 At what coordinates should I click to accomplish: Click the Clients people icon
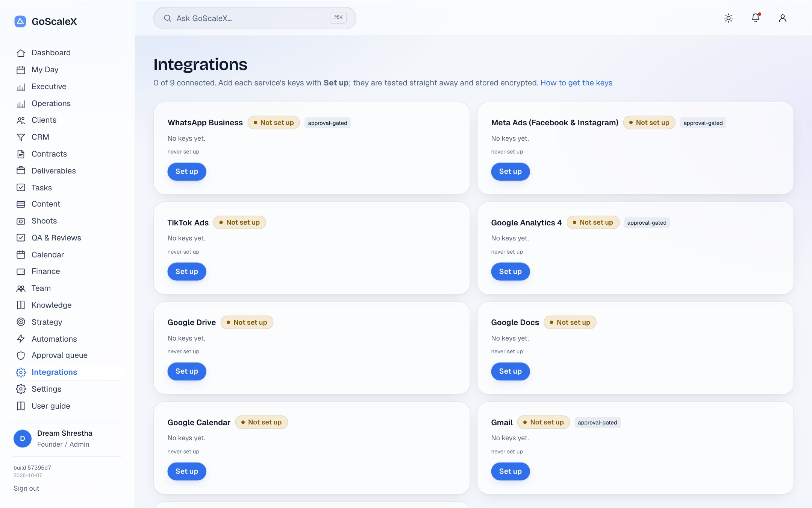[x=21, y=120]
